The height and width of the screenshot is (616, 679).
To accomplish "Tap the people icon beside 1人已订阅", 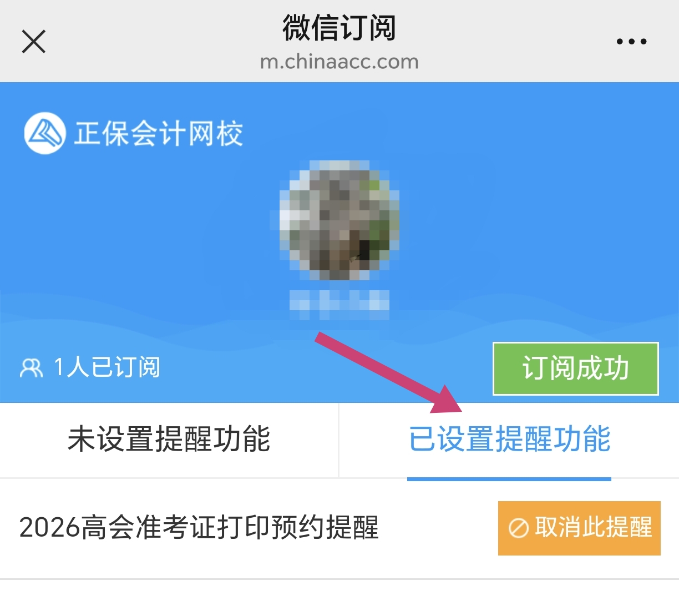I will point(31,368).
